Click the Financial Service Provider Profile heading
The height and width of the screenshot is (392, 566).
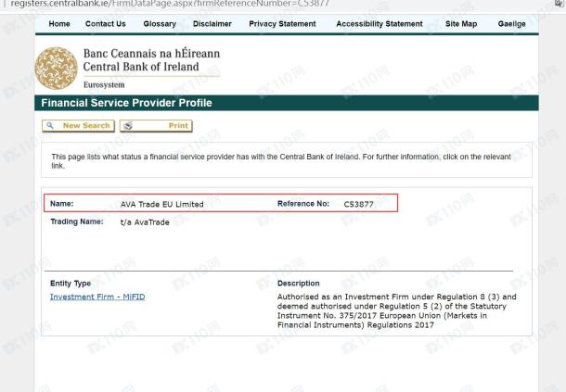[126, 103]
